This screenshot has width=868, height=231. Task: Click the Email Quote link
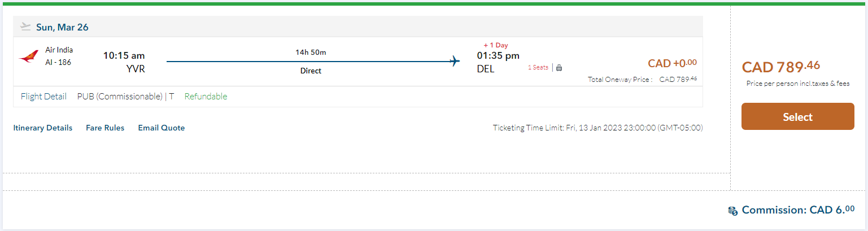pos(162,128)
